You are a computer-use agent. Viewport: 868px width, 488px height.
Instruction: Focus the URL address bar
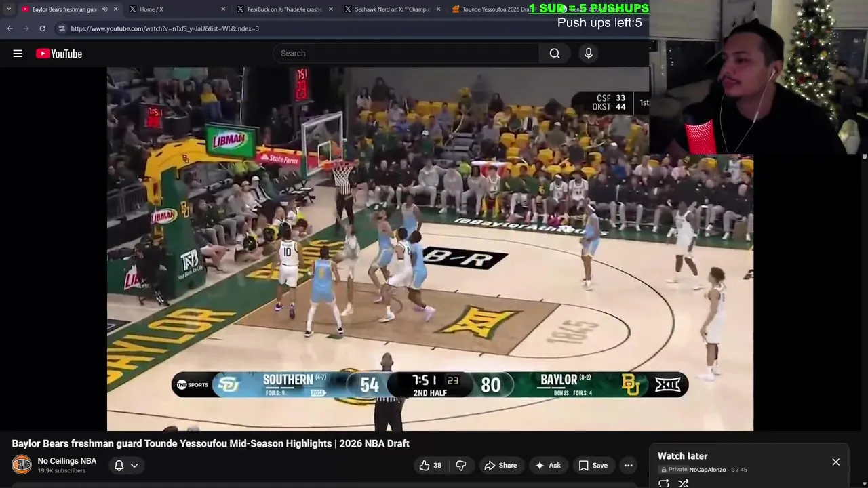292,28
